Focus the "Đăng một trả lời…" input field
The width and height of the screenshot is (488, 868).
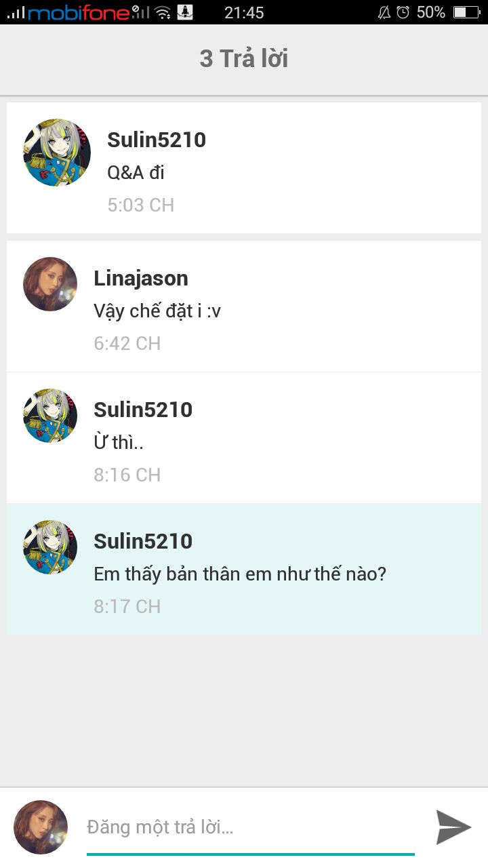251,828
